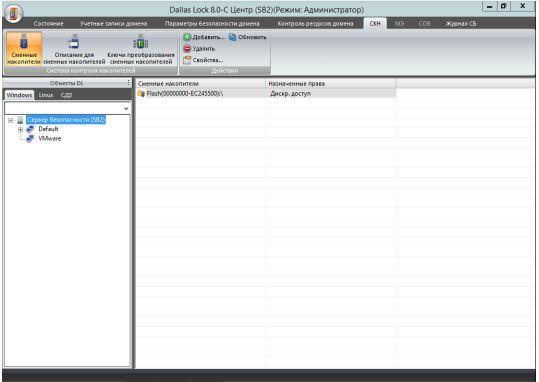This screenshot has width=539, height=382.
Task: Select the СДЗ objects tab
Action: [66, 95]
